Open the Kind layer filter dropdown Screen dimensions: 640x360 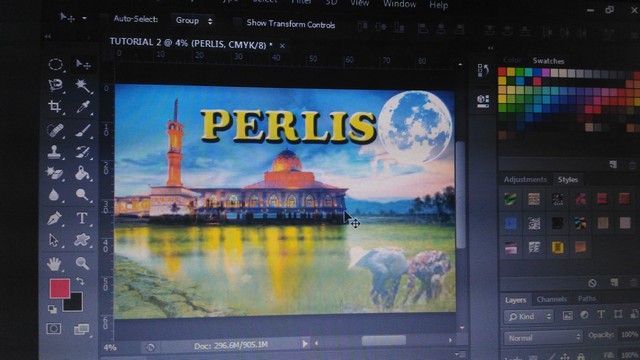tap(529, 316)
